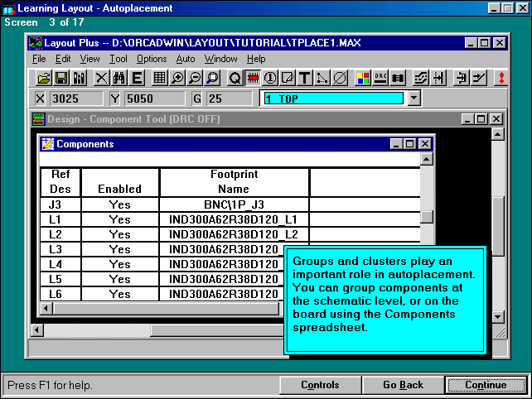Expand the layer dropdown showing 1 TOP
Screen dimensions: 532x399
point(414,99)
